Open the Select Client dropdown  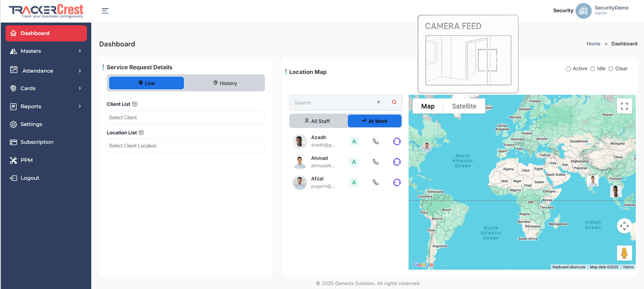click(186, 118)
